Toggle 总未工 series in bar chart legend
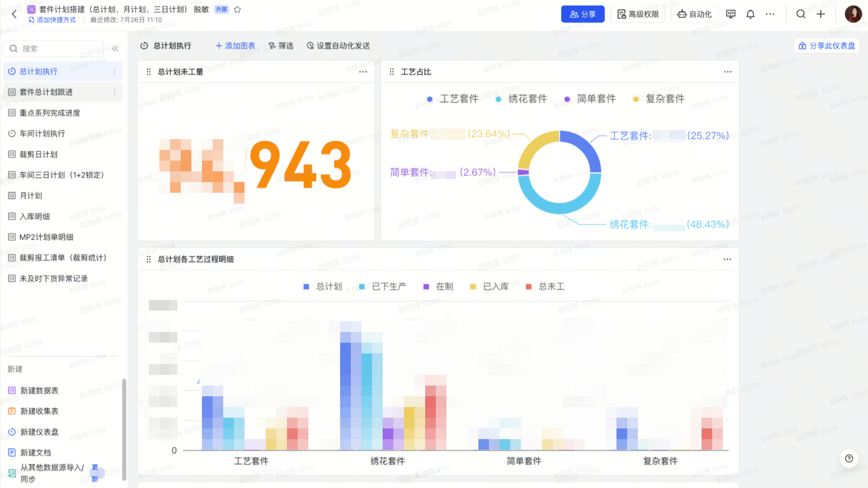Image resolution: width=868 pixels, height=488 pixels. click(x=545, y=286)
